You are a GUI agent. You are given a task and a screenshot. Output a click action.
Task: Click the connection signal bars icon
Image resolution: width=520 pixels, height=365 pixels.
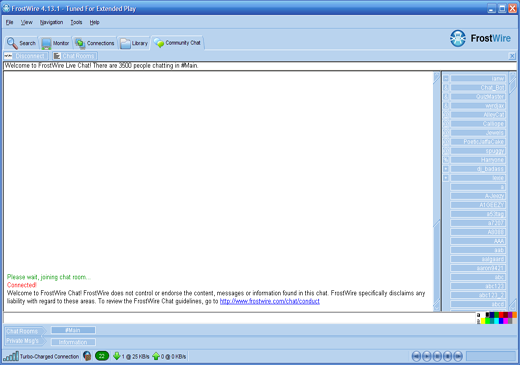click(11, 356)
